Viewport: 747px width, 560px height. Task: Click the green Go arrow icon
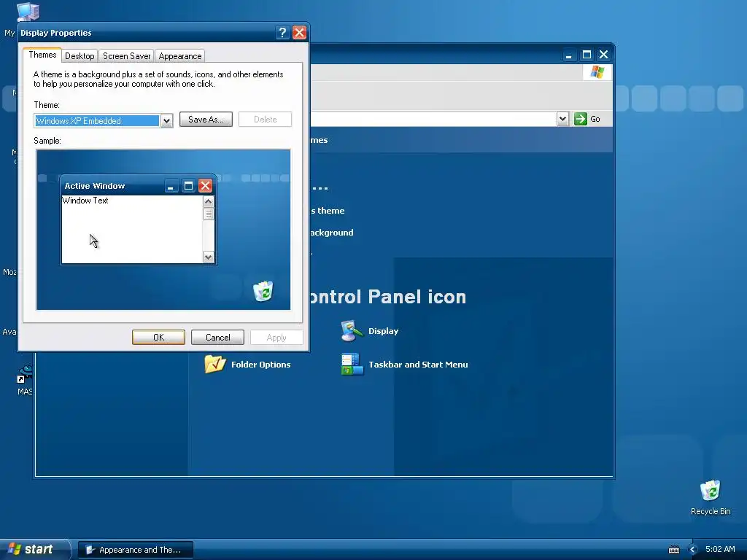[580, 119]
